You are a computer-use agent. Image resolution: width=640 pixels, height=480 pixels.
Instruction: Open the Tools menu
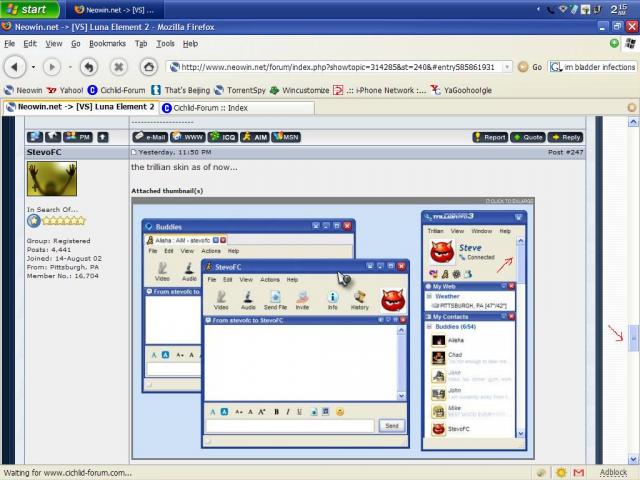pyautogui.click(x=165, y=44)
